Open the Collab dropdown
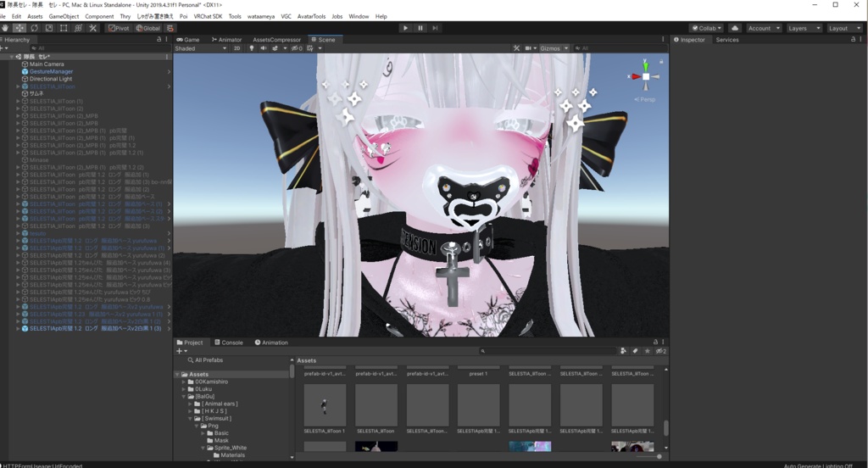The height and width of the screenshot is (468, 868). pyautogui.click(x=707, y=28)
